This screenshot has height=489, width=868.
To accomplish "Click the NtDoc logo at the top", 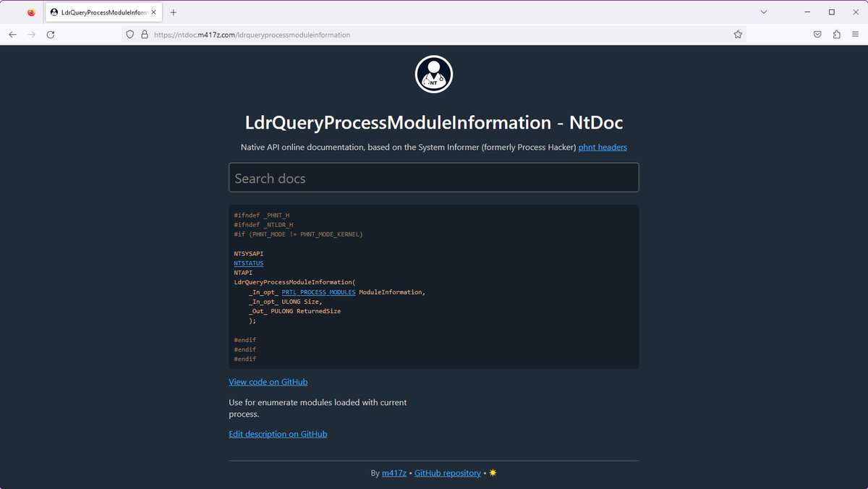I will tap(434, 74).
